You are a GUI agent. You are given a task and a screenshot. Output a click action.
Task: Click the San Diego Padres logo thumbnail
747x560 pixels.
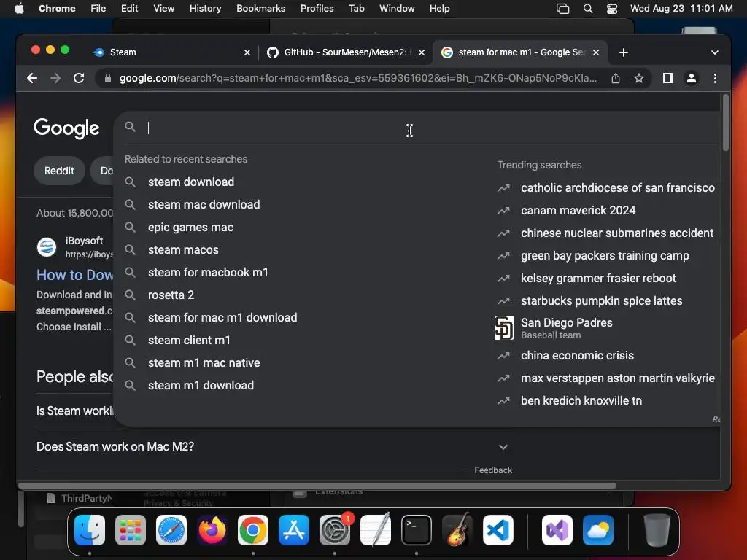click(x=504, y=328)
